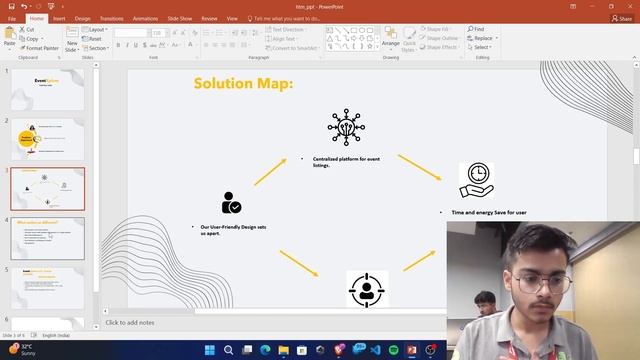The height and width of the screenshot is (360, 640).
Task: Open the Align Text dropdown
Action: point(282,39)
